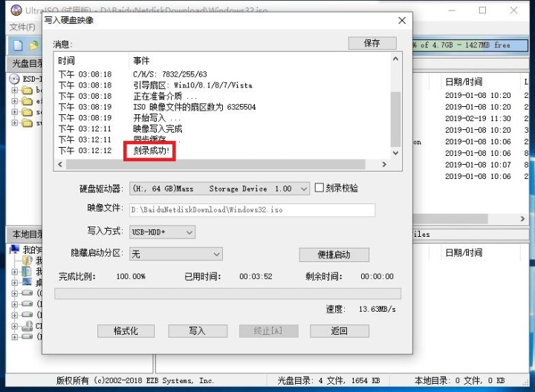
Task: Click the 时间 column header
Action: [x=67, y=61]
